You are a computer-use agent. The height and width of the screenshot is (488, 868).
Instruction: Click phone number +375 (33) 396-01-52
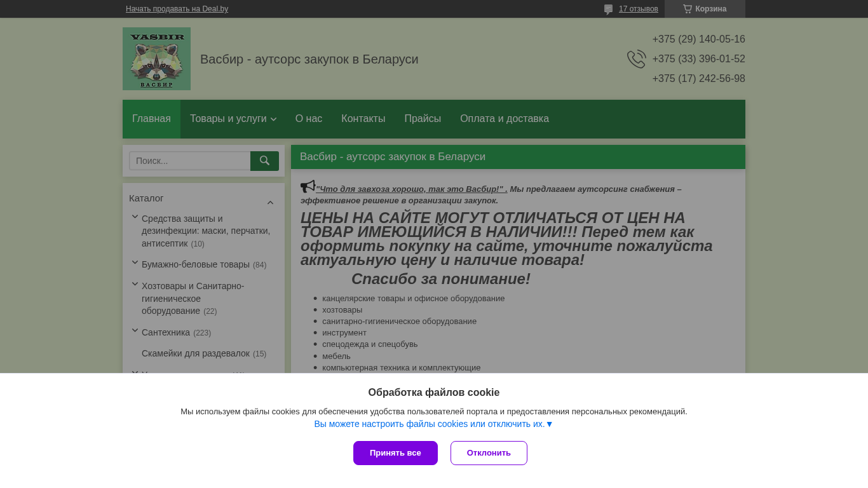tap(698, 59)
